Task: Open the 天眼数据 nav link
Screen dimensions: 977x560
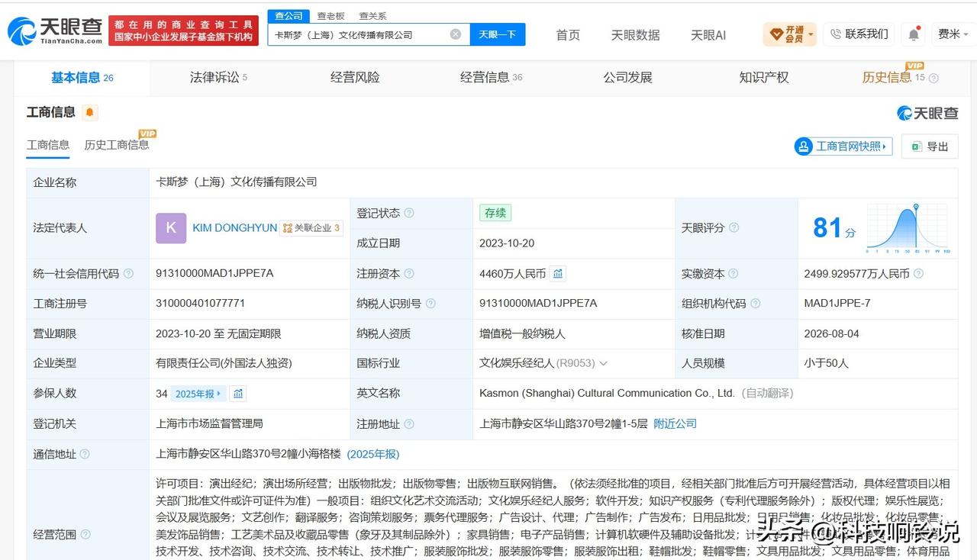Action: pyautogui.click(x=635, y=35)
